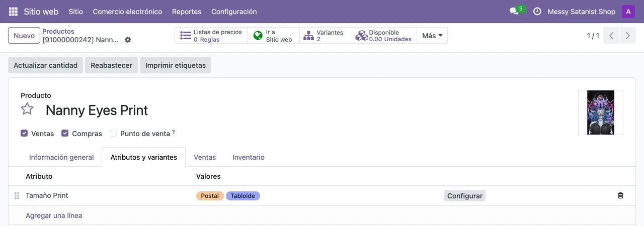This screenshot has width=644, height=226.
Task: Click the Actualizar cantidad button
Action: tap(45, 65)
